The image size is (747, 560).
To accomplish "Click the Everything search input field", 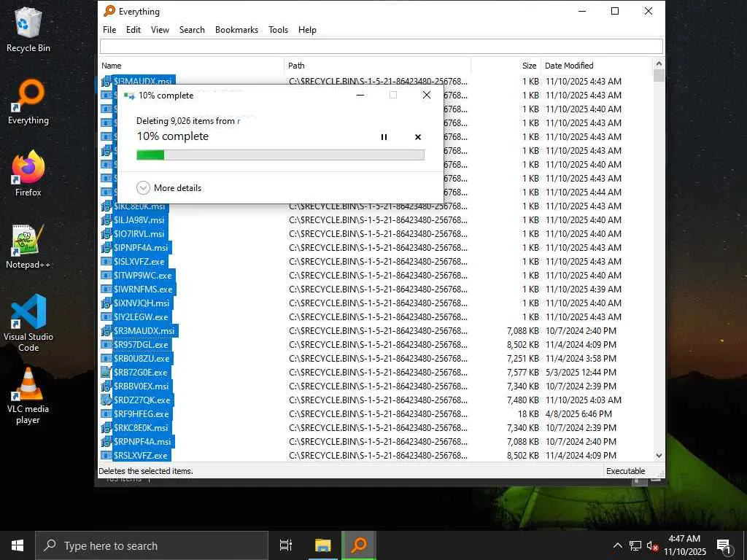I will pyautogui.click(x=381, y=46).
